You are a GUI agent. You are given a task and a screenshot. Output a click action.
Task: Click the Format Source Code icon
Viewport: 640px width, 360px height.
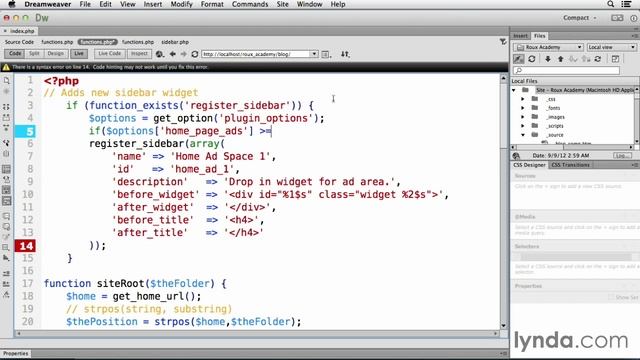tap(7, 295)
